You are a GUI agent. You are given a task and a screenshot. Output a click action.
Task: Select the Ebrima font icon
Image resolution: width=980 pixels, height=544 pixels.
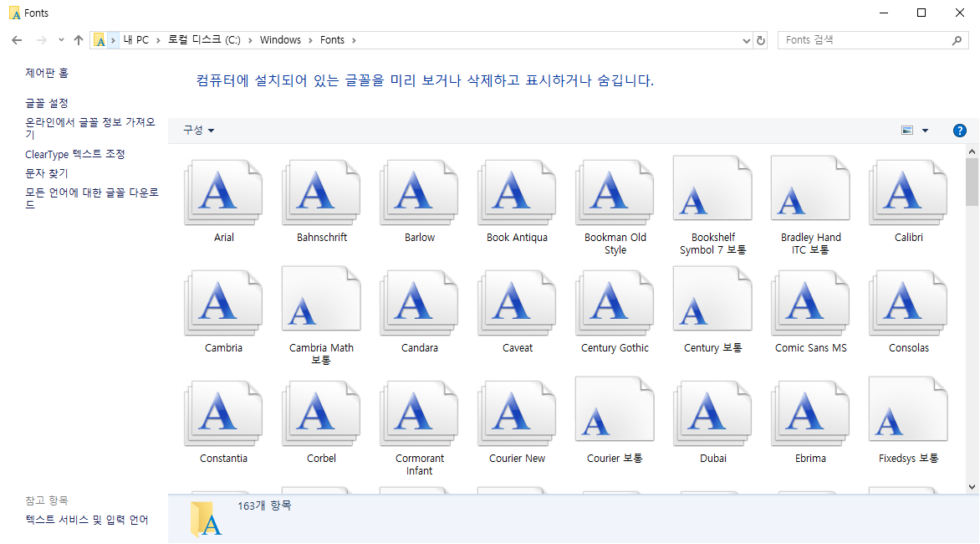(x=810, y=414)
